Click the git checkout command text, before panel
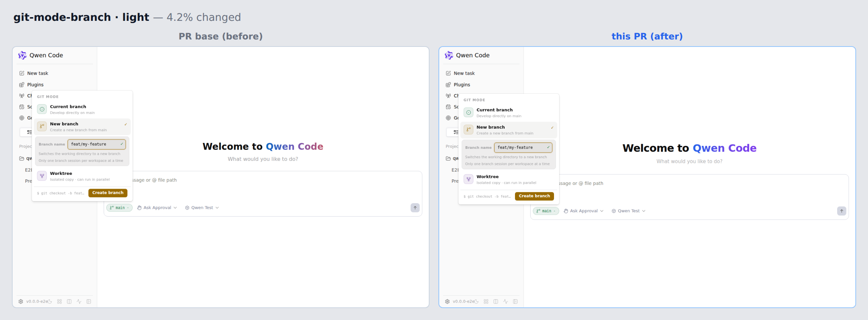Viewport: 868px width, 320px height. click(x=61, y=193)
